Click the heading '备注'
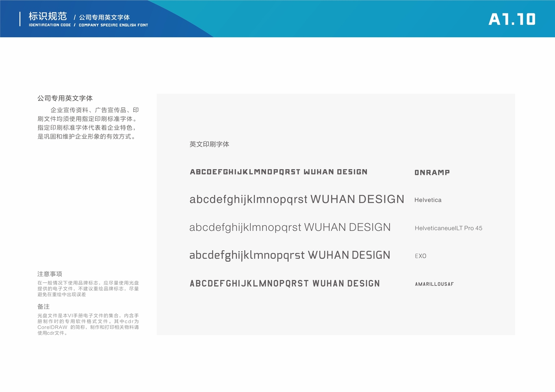Screen dimensions: 555x392 coord(43,307)
